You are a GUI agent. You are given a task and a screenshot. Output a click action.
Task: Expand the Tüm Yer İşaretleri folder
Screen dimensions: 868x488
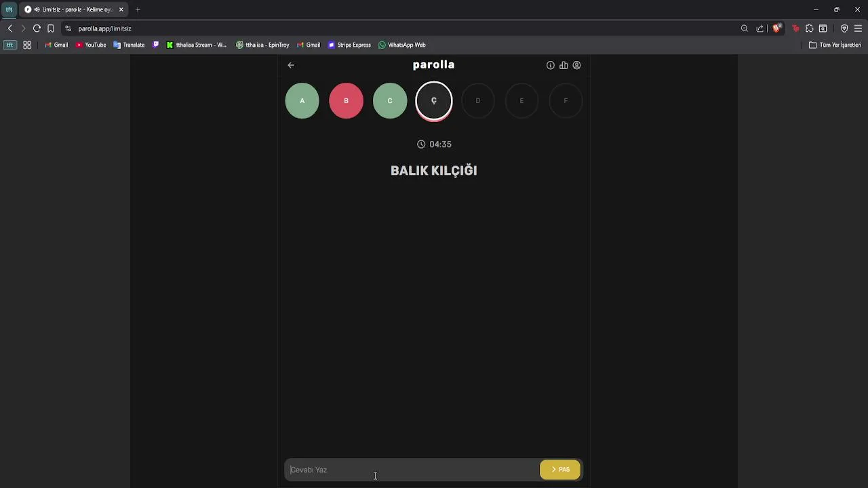[x=835, y=45]
